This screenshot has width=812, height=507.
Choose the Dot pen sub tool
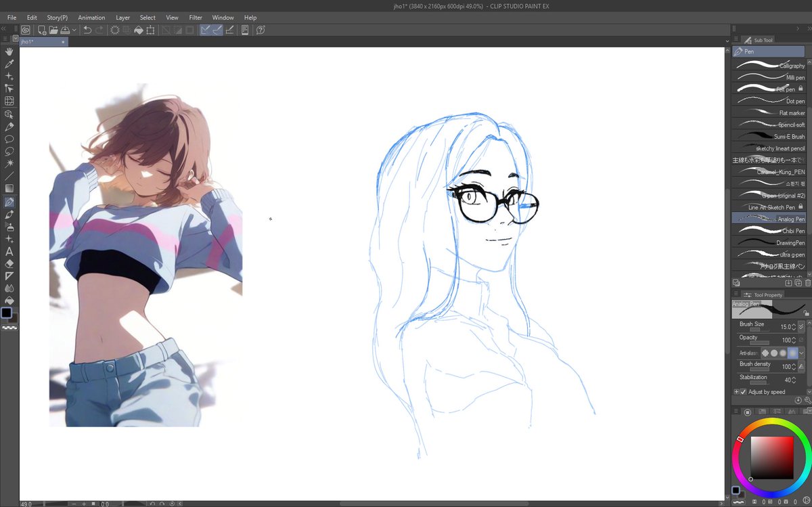[x=769, y=101]
